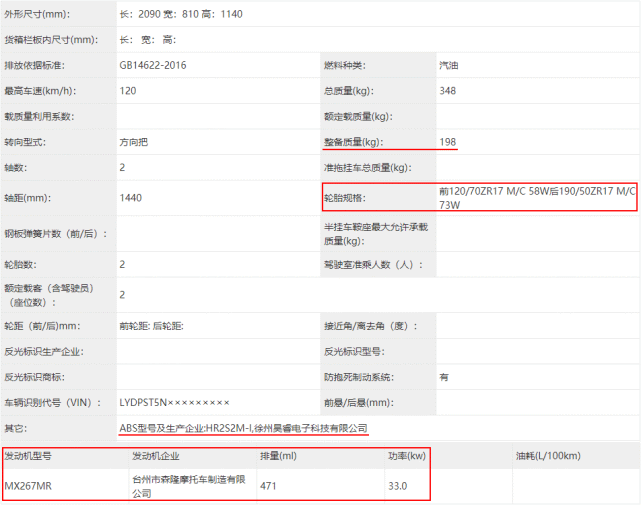This screenshot has height=505, width=641.
Task: Click the 发动机型号 column header
Action: 28,456
